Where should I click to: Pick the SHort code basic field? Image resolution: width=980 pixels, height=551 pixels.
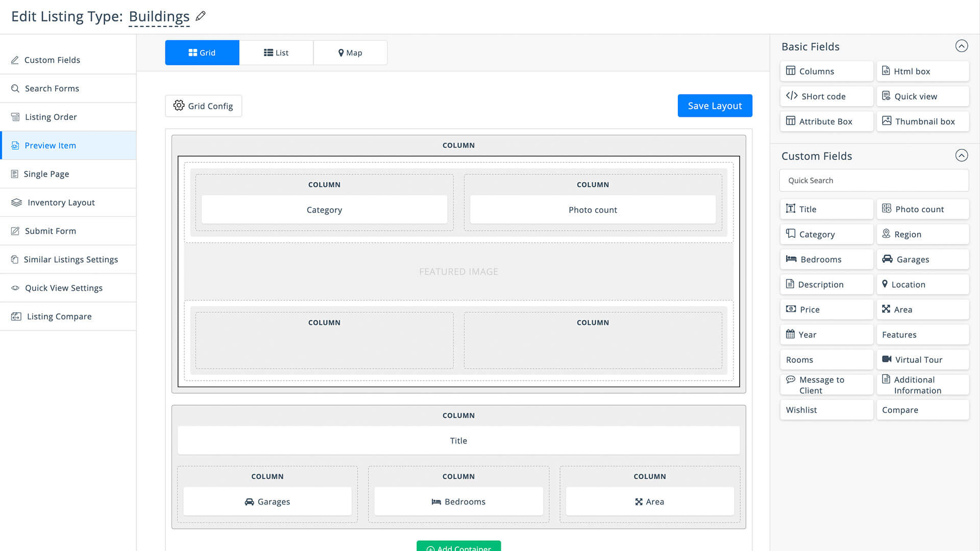[x=826, y=96]
